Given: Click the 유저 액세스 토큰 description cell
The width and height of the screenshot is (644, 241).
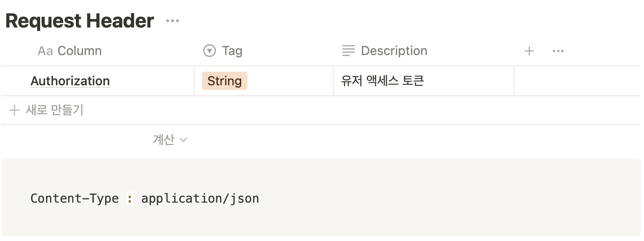Looking at the screenshot, I should coord(382,81).
